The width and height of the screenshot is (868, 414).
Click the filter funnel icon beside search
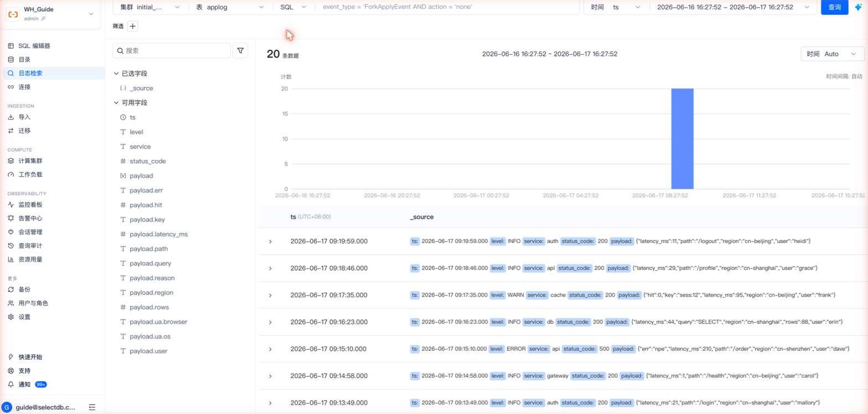point(240,50)
